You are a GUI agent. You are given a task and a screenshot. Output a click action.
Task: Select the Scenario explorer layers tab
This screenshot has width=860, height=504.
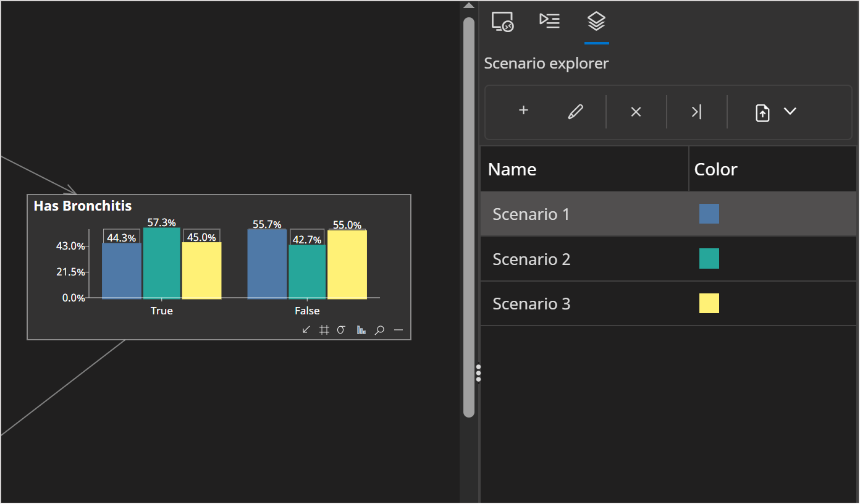point(596,20)
